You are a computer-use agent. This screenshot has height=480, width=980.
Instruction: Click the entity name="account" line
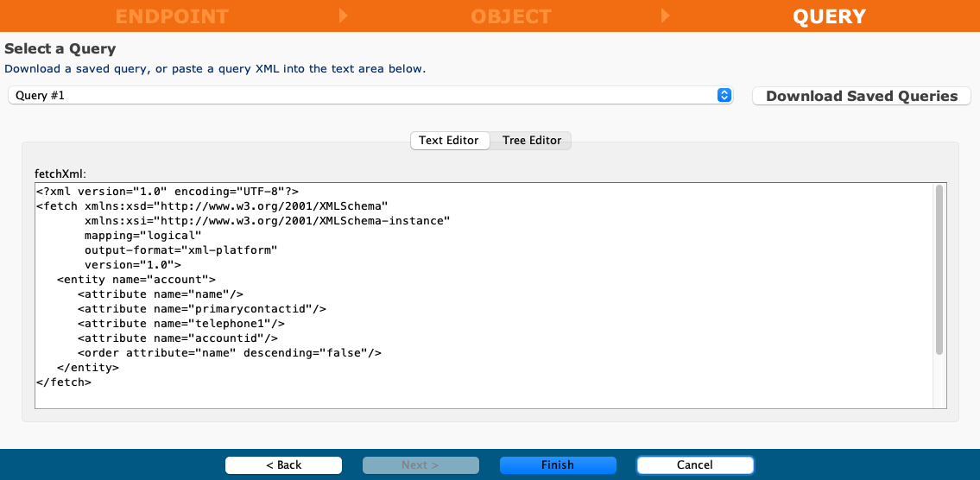[136, 279]
